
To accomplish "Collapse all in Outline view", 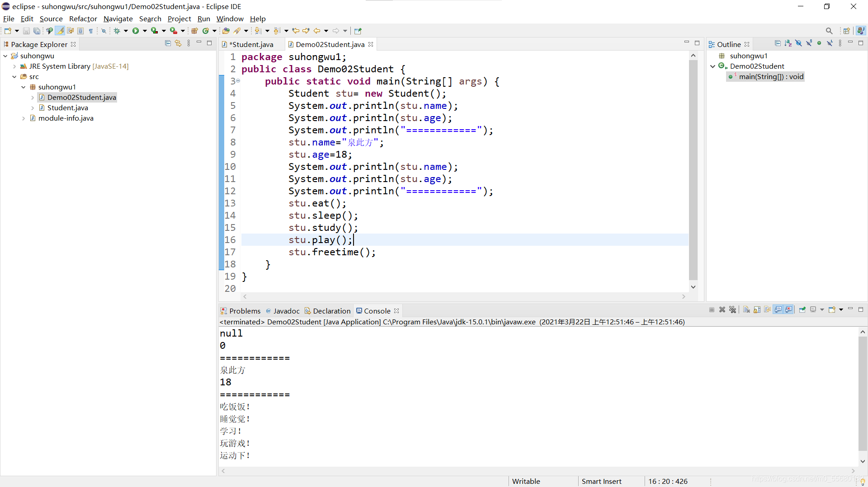I will point(778,43).
